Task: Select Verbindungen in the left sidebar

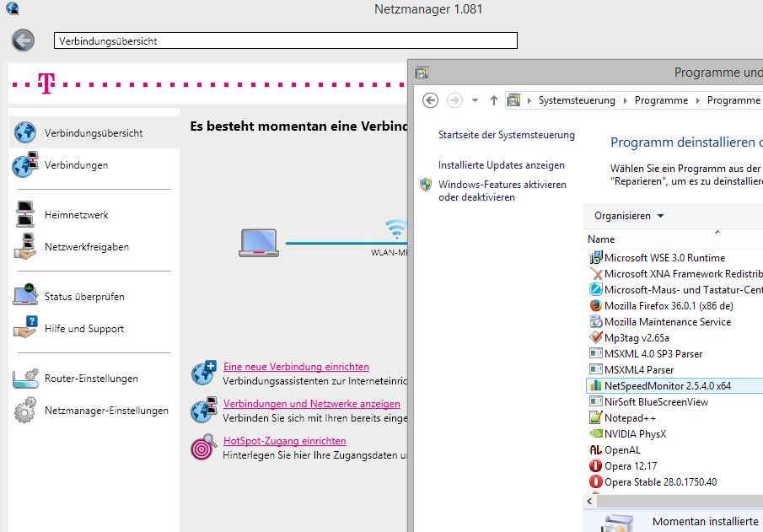Action: (76, 165)
